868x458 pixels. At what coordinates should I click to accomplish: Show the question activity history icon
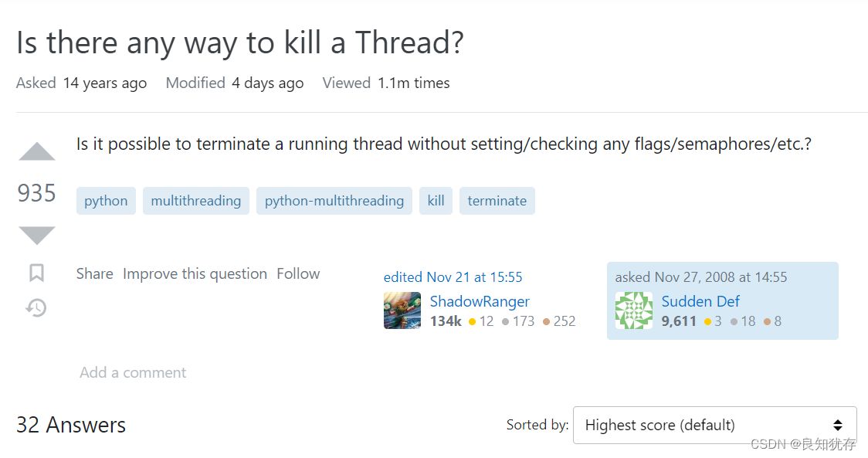pyautogui.click(x=36, y=308)
